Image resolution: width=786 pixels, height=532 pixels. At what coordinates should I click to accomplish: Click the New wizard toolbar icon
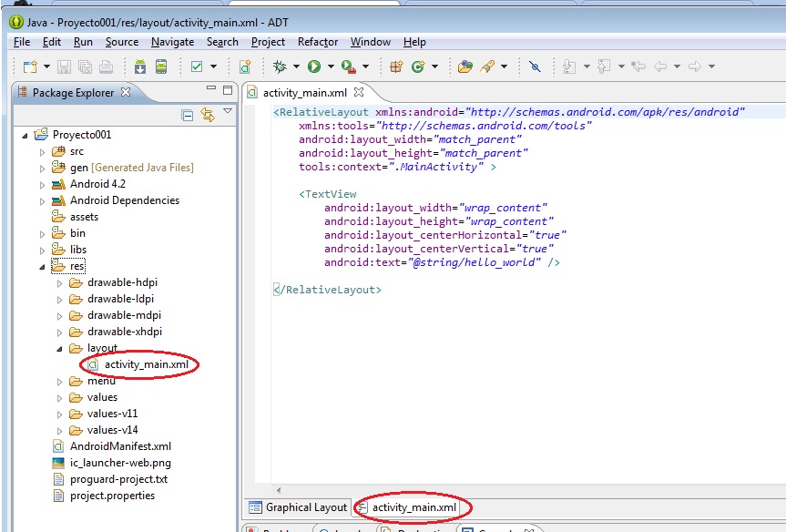click(x=31, y=66)
